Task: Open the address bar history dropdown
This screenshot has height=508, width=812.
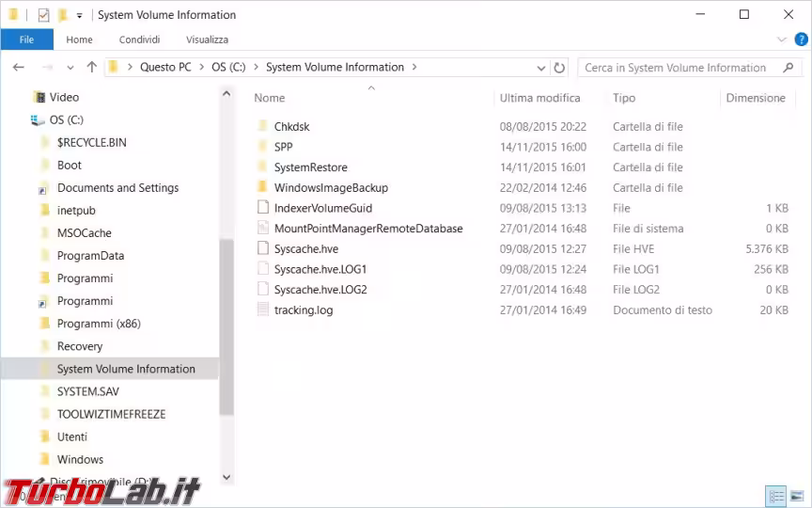Action: point(541,68)
